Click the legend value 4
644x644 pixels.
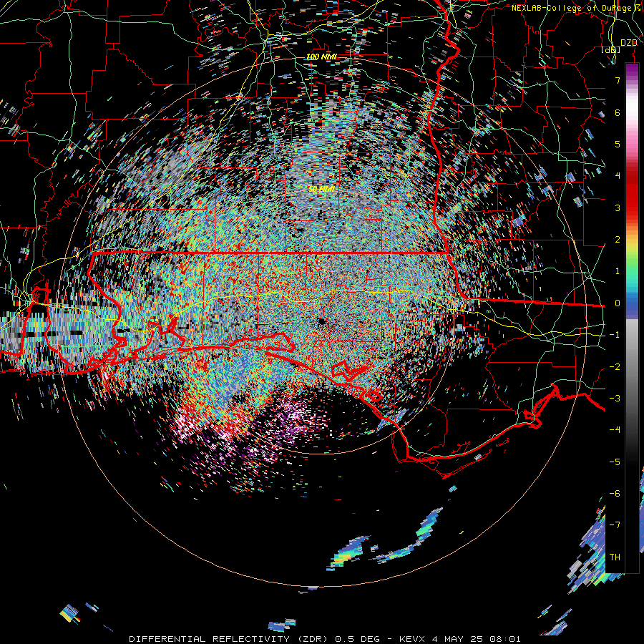[618, 176]
